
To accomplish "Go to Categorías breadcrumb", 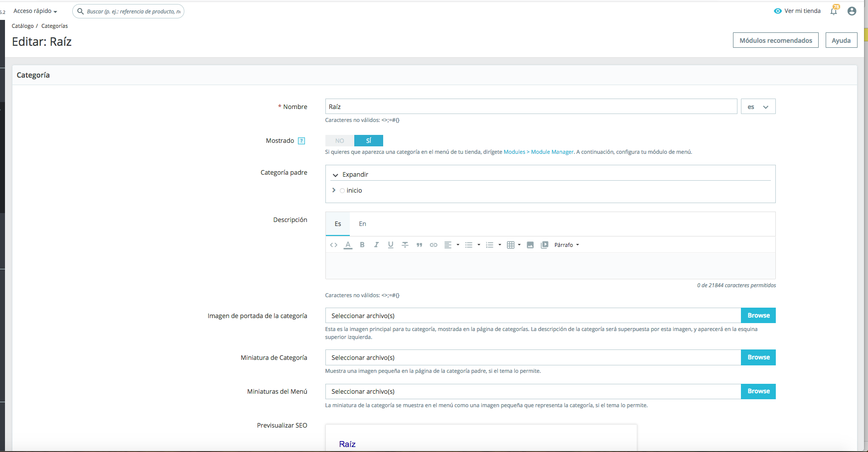I will [x=55, y=26].
